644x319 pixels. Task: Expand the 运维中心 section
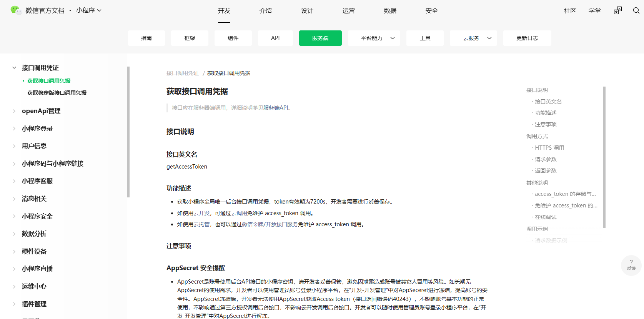14,286
